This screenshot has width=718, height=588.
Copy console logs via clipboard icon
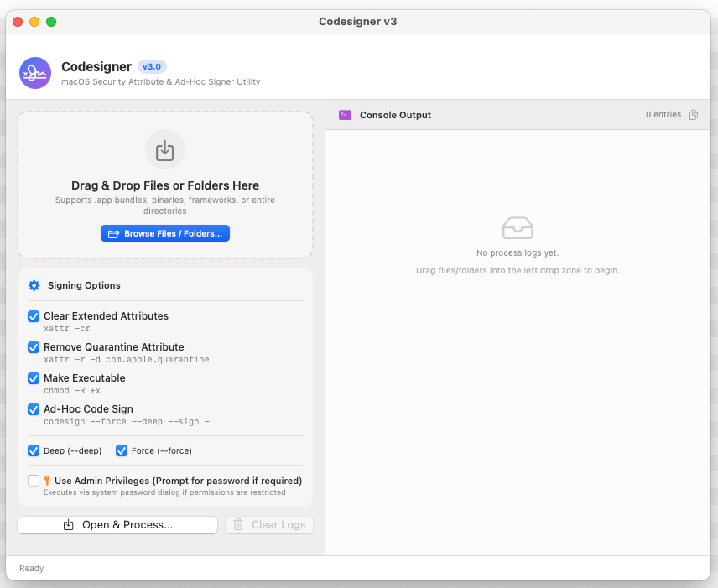(694, 114)
